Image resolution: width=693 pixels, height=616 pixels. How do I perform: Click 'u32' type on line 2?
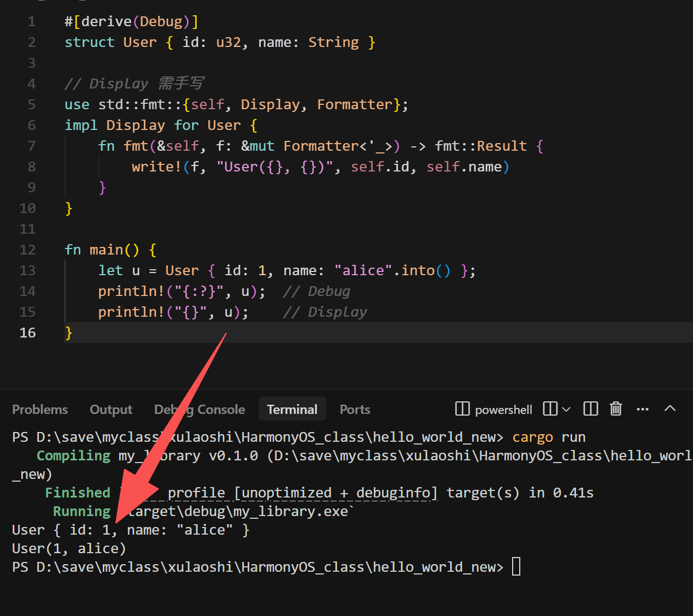[228, 42]
